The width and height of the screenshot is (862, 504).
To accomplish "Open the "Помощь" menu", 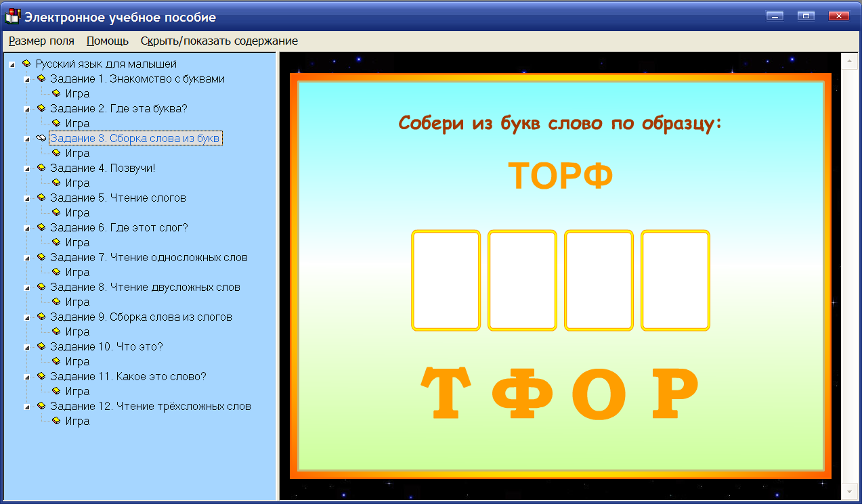I will tap(106, 41).
